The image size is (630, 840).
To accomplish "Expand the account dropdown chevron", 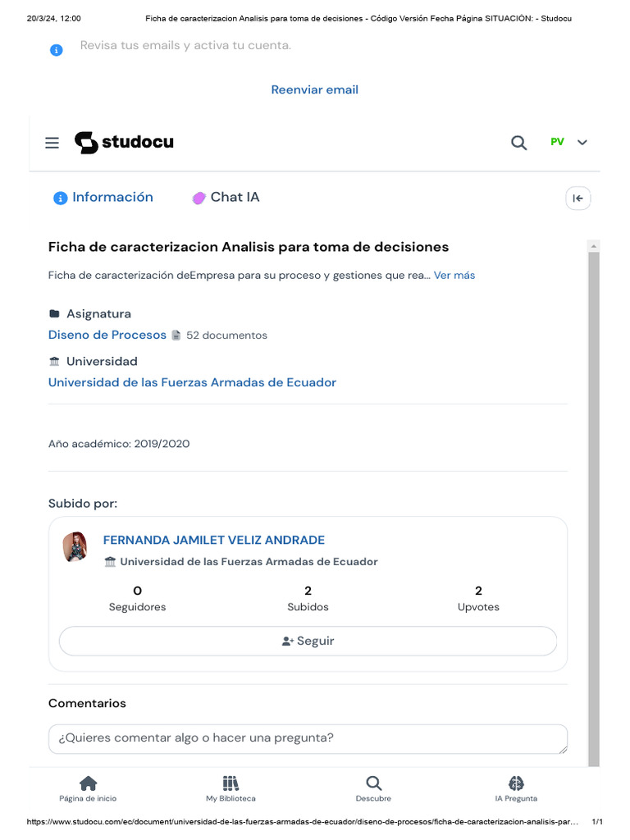I will (582, 143).
